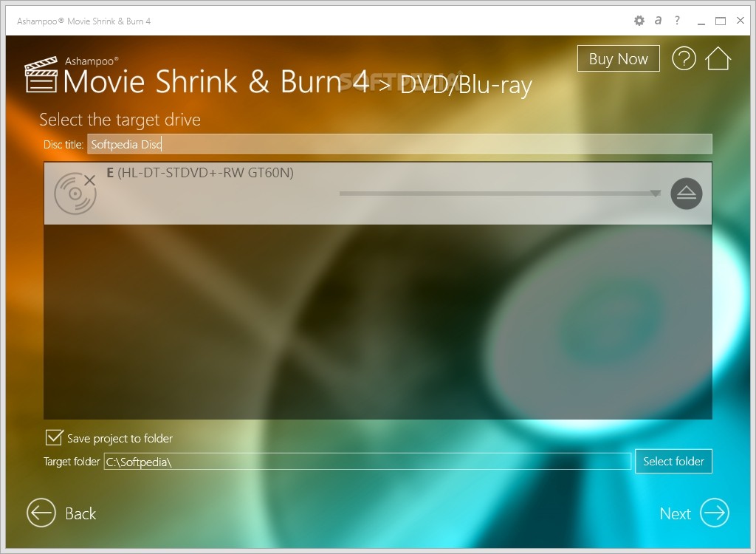Click the Select folder button
The image size is (756, 554).
coord(673,462)
